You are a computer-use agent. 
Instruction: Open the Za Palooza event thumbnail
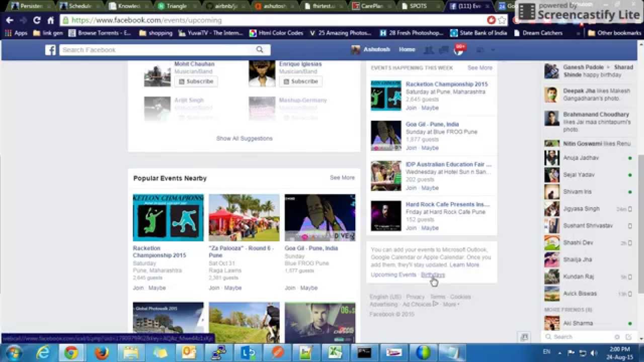click(244, 218)
